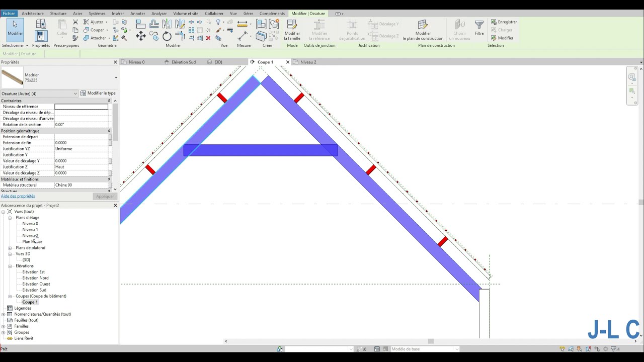Viewport: 644px width, 362px height.
Task: Click the Couper geometry tool
Action: [x=95, y=30]
